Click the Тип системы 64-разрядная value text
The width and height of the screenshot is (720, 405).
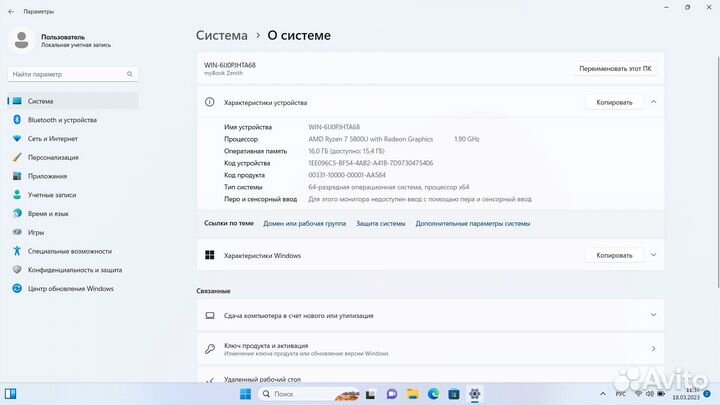click(x=388, y=187)
